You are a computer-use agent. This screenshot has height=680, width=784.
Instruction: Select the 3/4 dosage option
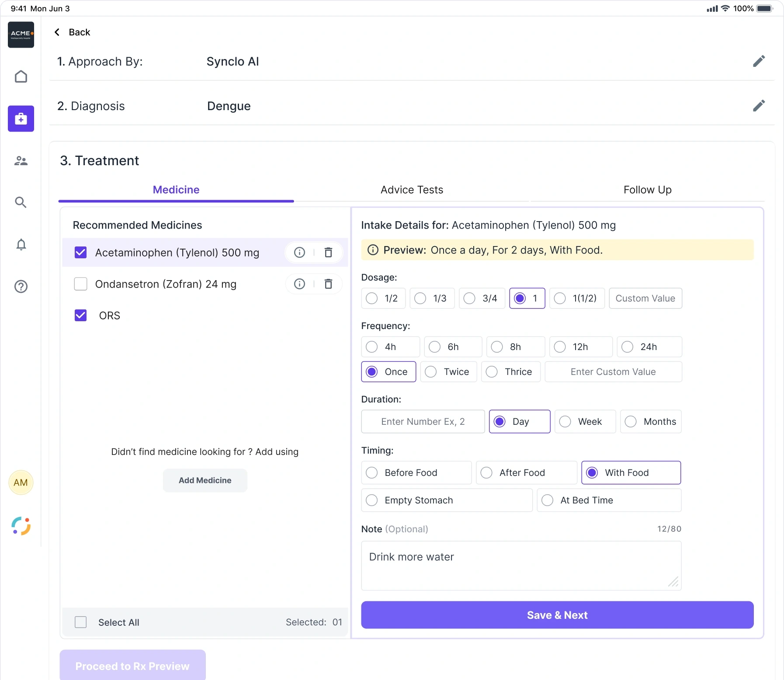point(482,298)
